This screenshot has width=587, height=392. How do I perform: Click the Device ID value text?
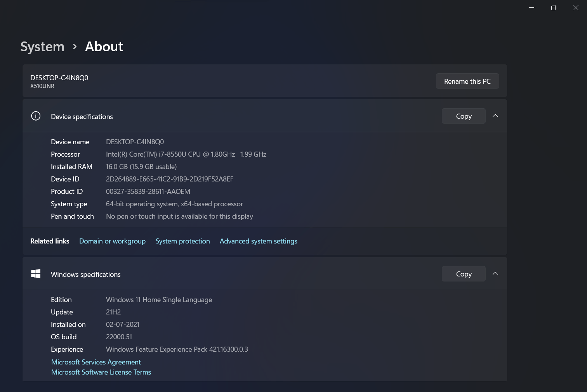pyautogui.click(x=170, y=179)
